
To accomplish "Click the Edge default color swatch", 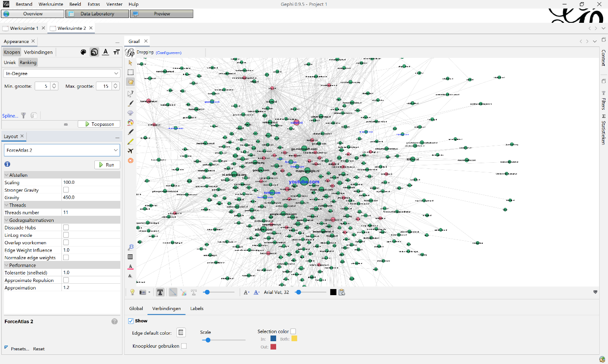I will point(181,332).
